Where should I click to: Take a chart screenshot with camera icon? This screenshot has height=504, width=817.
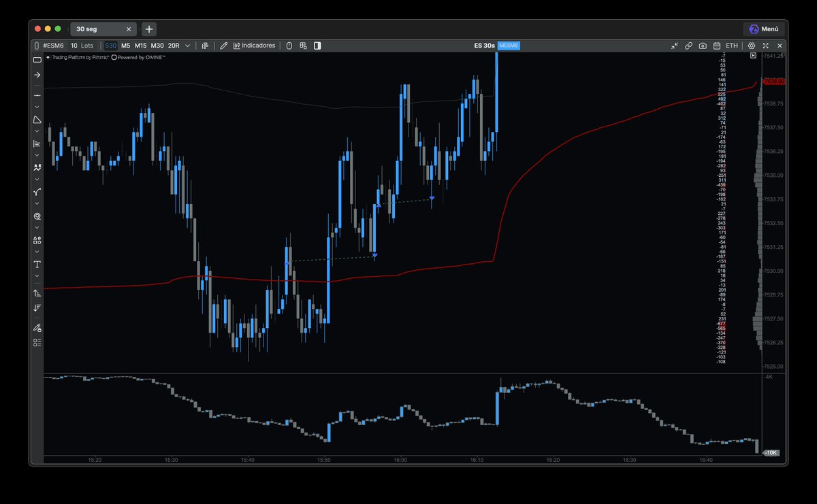(x=703, y=46)
